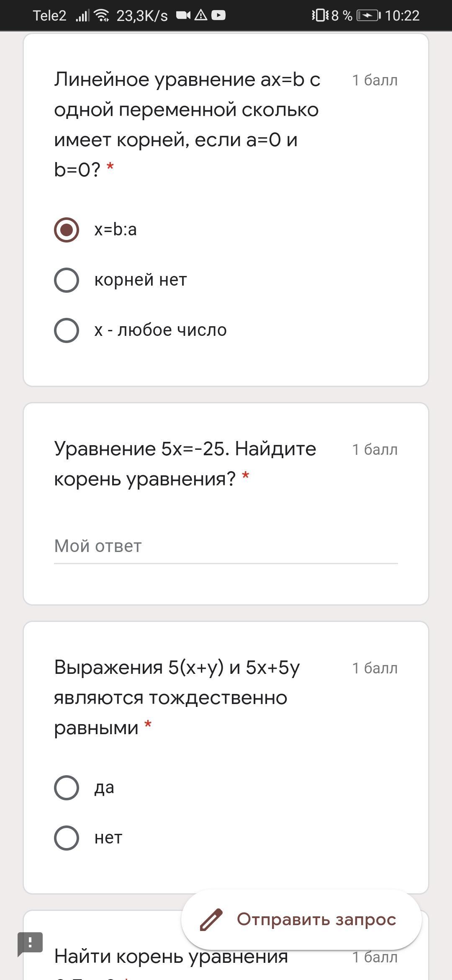Select the "x=b:a" radio option
Screen dimensions: 452x980
tap(67, 230)
